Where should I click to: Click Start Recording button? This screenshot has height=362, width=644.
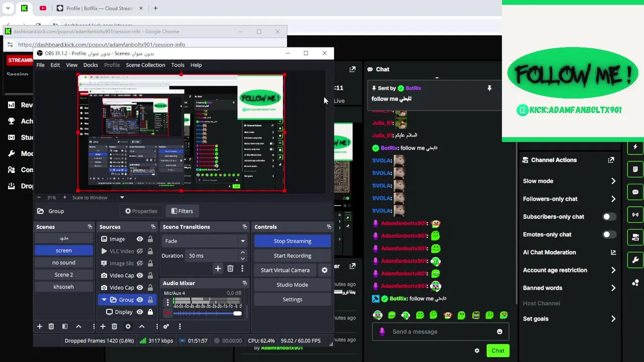coord(292,255)
